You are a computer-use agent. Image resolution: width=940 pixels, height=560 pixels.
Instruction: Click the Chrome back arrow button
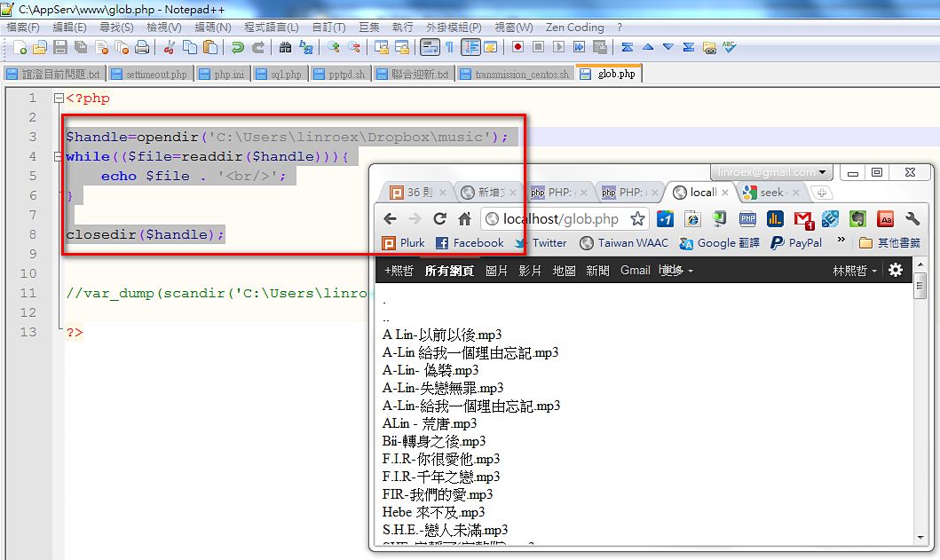pyautogui.click(x=390, y=219)
